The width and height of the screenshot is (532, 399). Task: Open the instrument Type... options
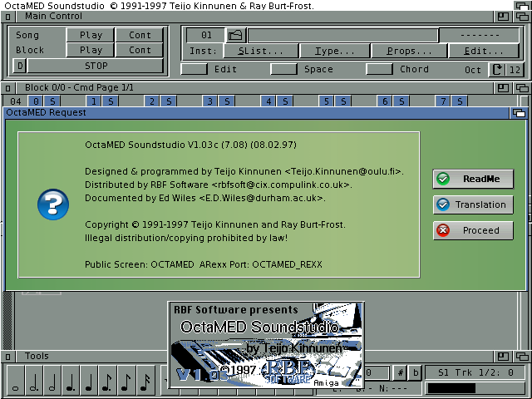[x=335, y=52]
